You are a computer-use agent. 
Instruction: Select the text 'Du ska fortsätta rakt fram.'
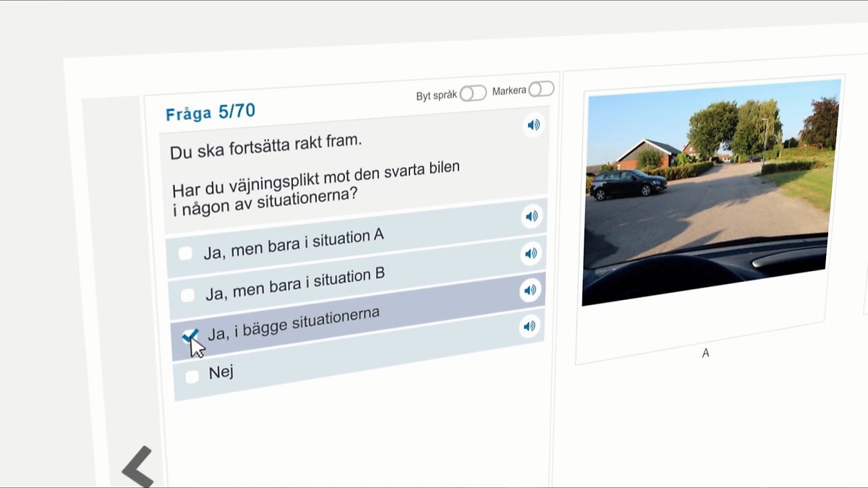pos(265,145)
